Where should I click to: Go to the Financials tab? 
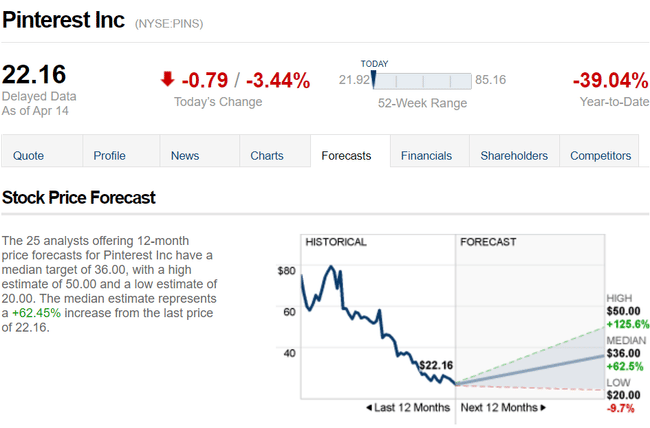click(427, 155)
